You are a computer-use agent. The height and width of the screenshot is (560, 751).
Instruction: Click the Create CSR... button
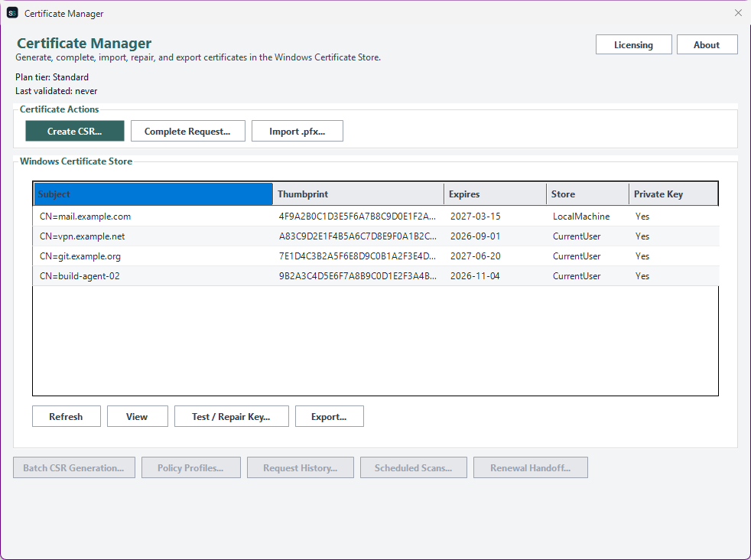(x=75, y=131)
